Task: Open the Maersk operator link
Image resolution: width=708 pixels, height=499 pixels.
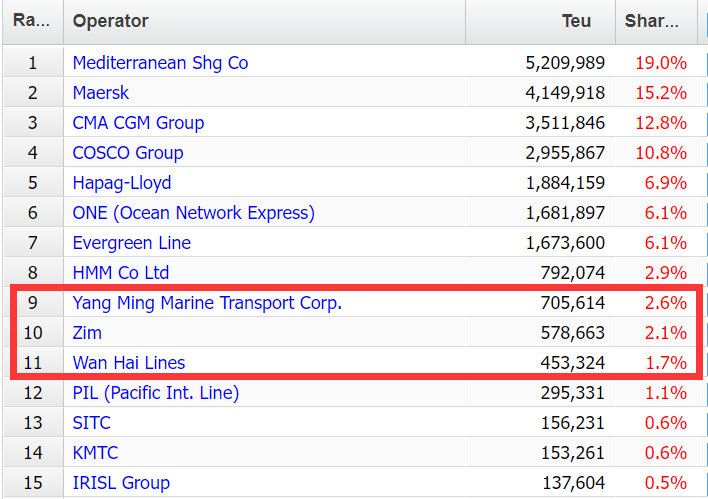Action: coord(101,93)
